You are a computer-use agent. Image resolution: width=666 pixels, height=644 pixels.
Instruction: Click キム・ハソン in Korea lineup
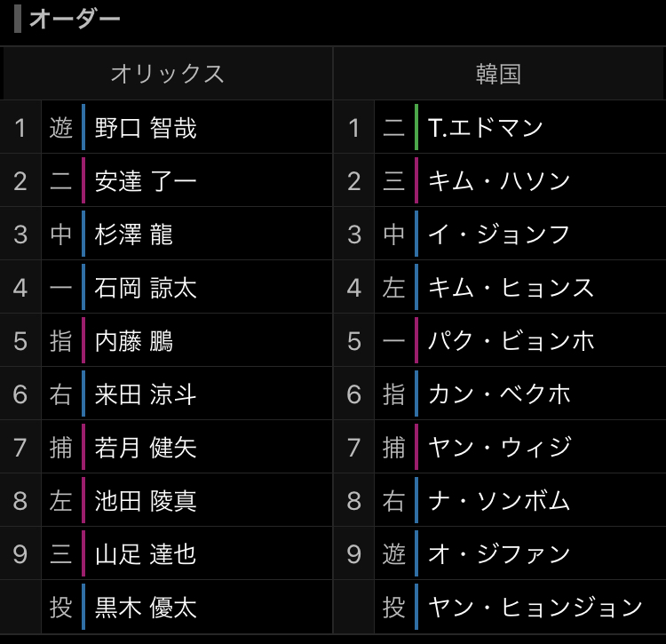pos(499,180)
